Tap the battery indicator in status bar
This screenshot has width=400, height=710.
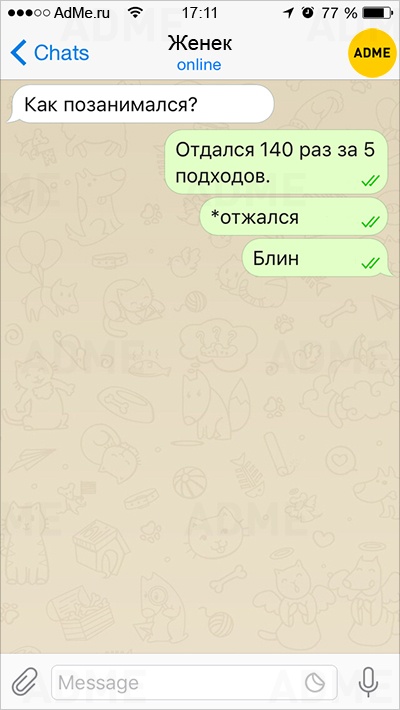pos(378,13)
